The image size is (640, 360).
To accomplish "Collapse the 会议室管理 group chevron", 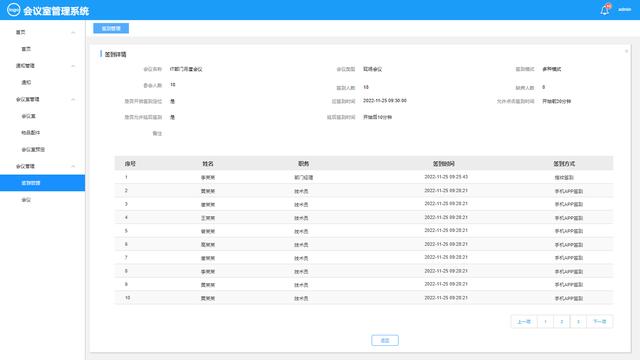I will (73, 99).
